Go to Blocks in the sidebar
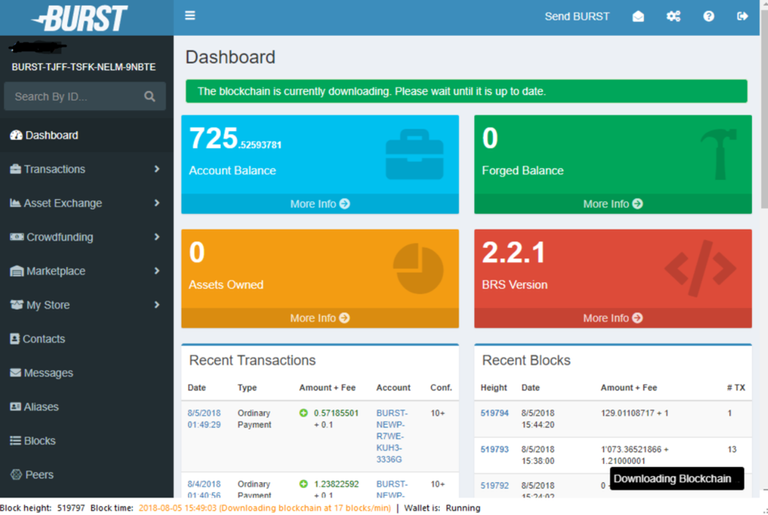The width and height of the screenshot is (768, 515). [39, 441]
